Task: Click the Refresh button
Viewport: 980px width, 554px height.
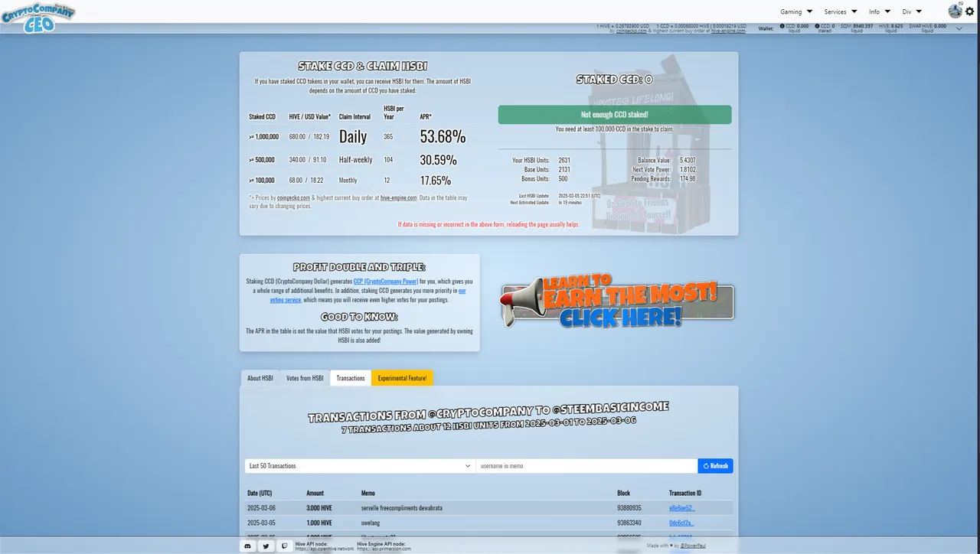Action: [716, 466]
